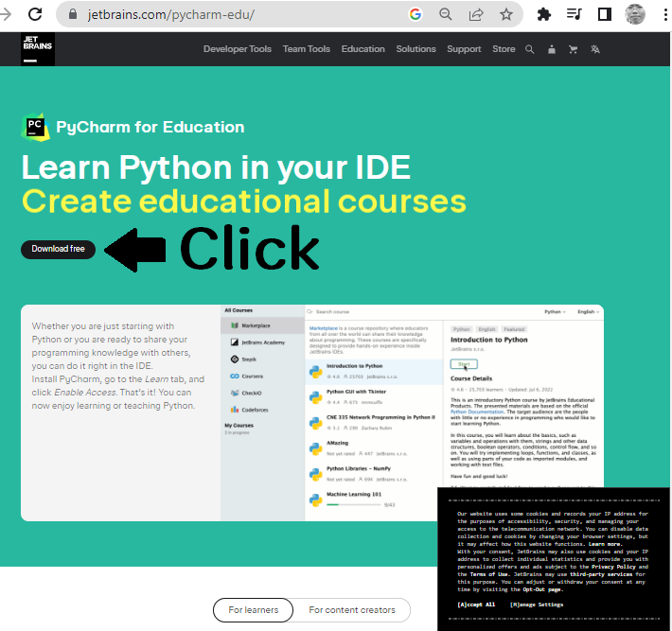Image resolution: width=672 pixels, height=631 pixels.
Task: Open Learn more link in cookie notice
Action: coord(605,544)
